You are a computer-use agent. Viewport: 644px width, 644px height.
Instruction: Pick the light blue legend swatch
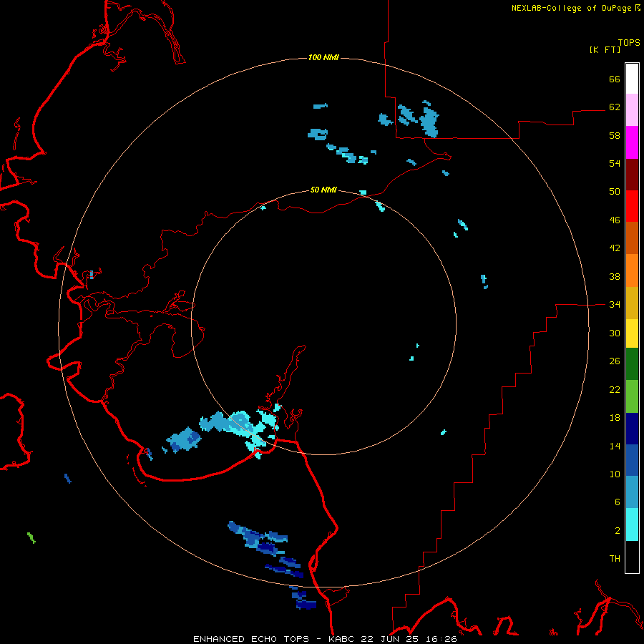coord(632,492)
